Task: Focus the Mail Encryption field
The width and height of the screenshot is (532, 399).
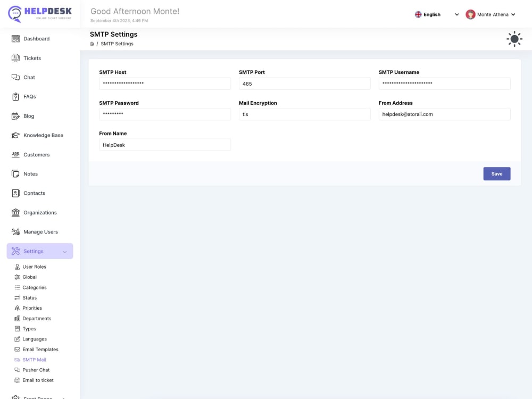Action: [x=305, y=114]
